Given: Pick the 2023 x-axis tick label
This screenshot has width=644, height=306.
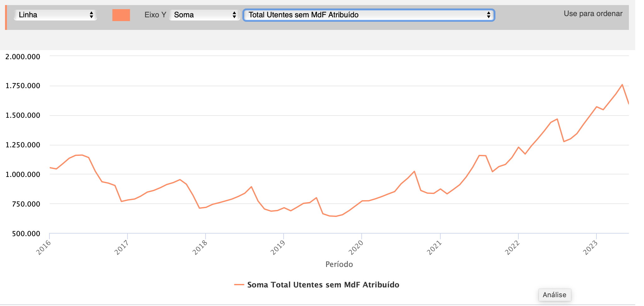Looking at the screenshot, I should tap(590, 247).
